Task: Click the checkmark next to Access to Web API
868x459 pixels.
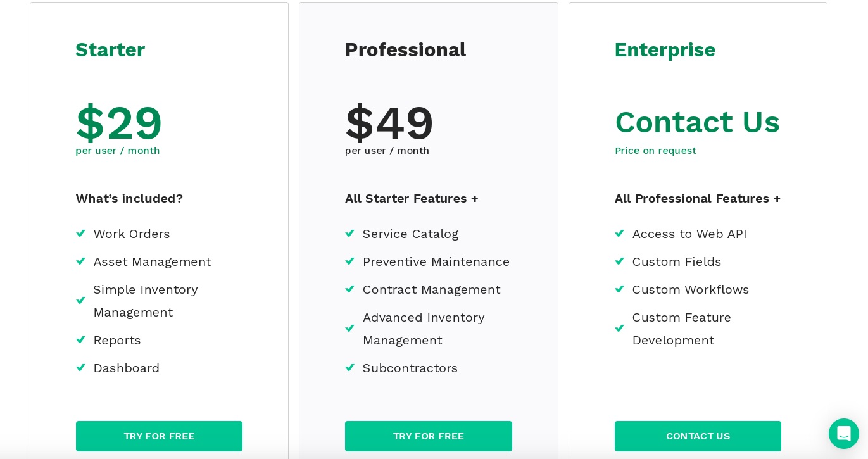Action: [620, 234]
